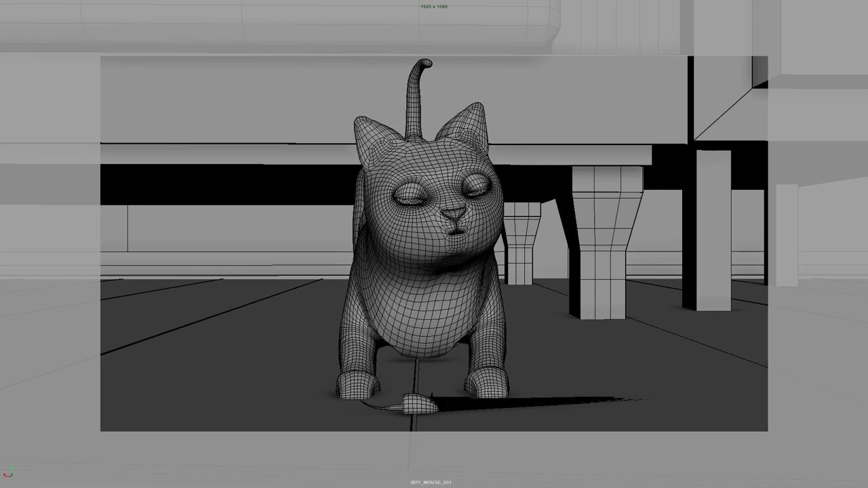This screenshot has height=488, width=868.
Task: Click the top edge of the resolution gate border
Action: pos(434,57)
